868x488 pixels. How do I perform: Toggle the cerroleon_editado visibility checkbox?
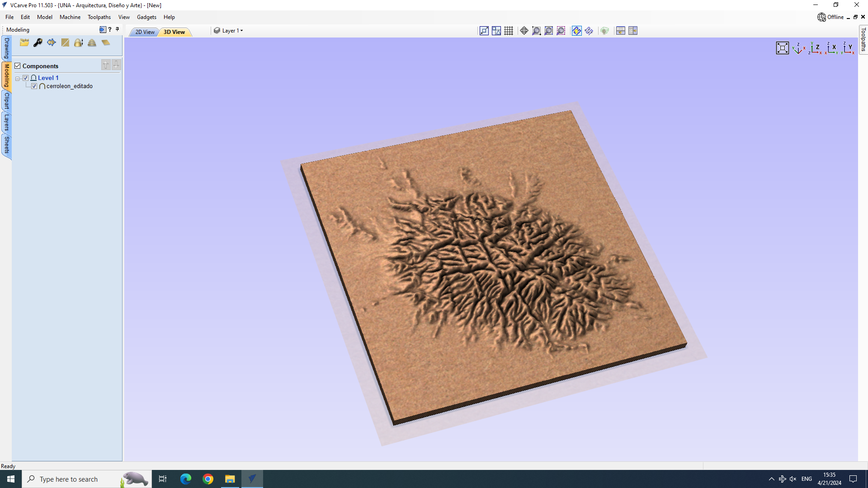point(34,86)
